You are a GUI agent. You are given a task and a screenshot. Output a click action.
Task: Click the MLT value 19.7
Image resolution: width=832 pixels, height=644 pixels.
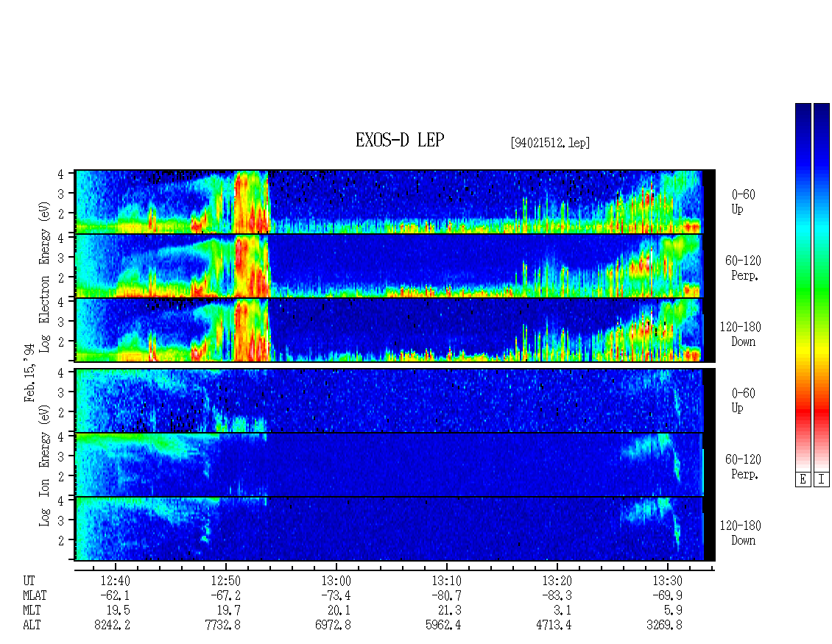(229, 611)
